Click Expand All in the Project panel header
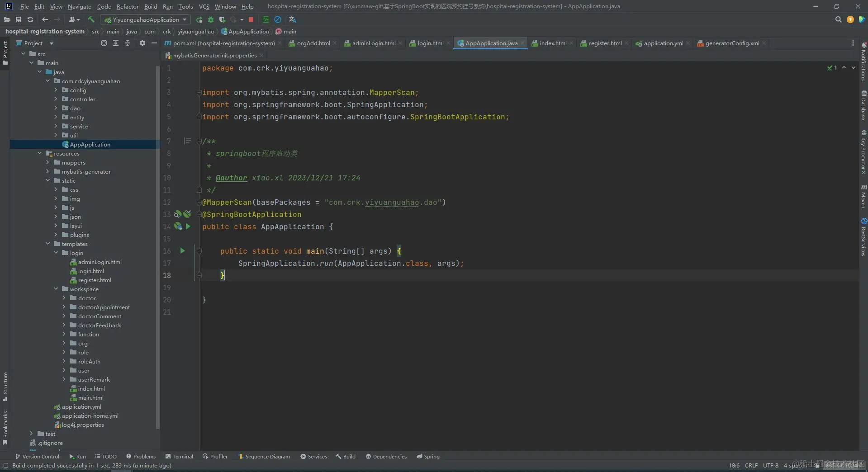Viewport: 868px width, 472px height. coord(116,43)
